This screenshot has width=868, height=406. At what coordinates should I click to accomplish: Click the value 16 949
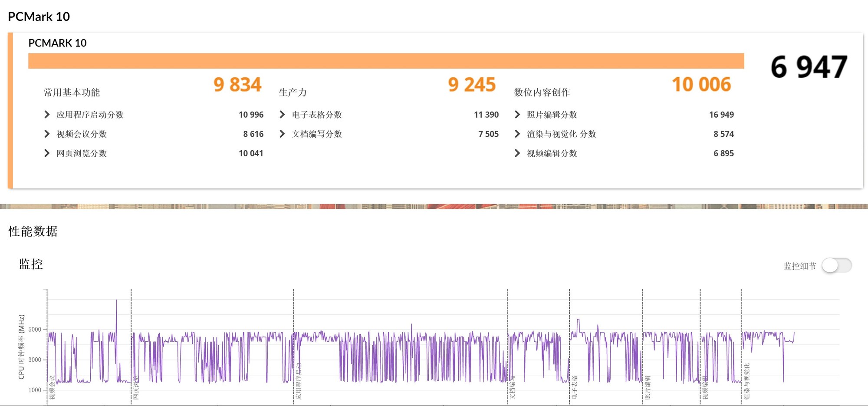point(721,115)
